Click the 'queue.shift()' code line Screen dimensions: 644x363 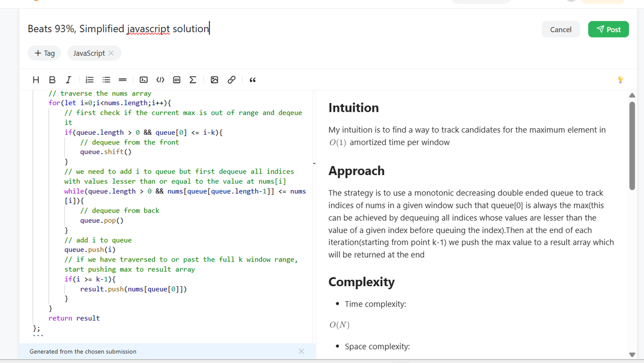pyautogui.click(x=106, y=151)
